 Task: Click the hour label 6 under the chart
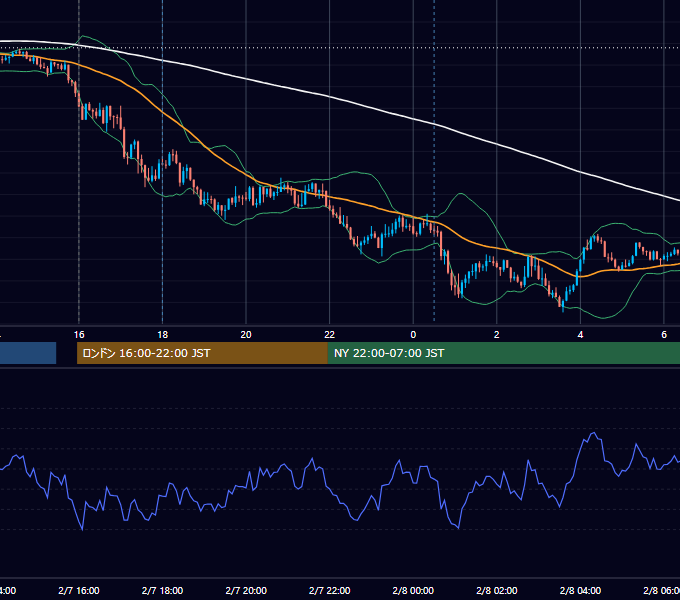click(664, 335)
